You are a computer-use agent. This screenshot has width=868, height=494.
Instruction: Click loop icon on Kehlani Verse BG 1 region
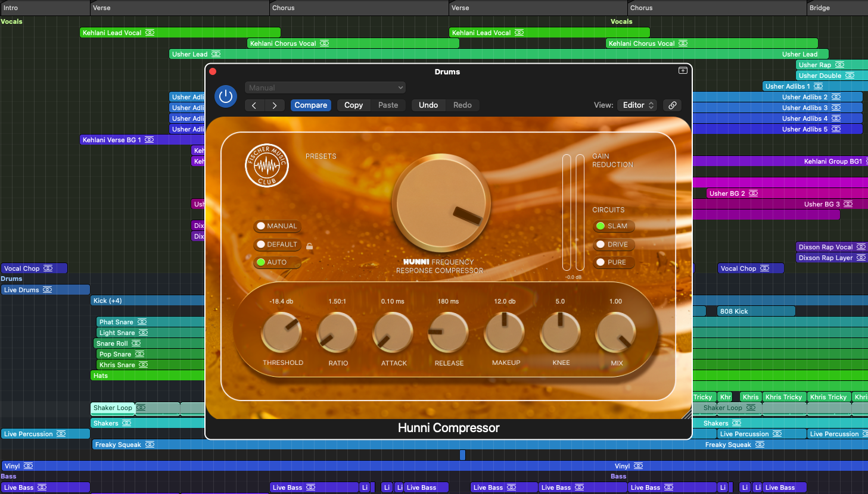[x=149, y=140]
